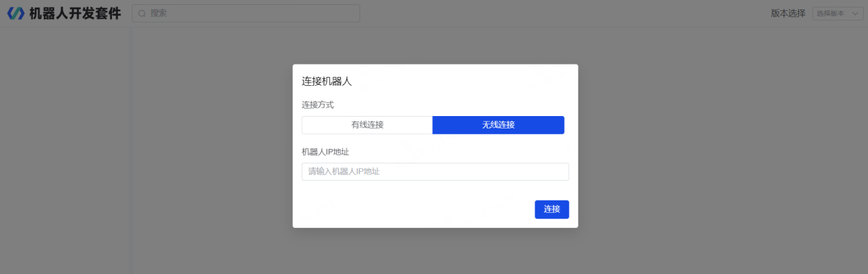Click the magnifier icon in search box
The height and width of the screenshot is (274, 868).
tap(142, 13)
